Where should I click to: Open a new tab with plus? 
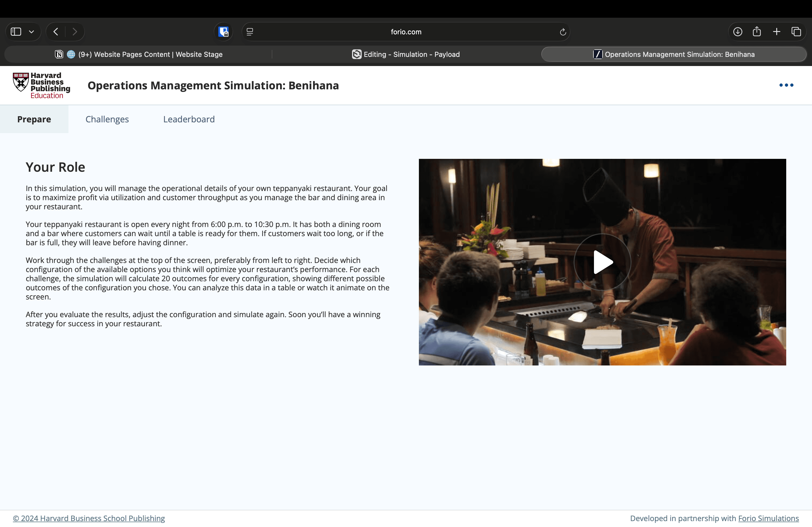point(777,32)
